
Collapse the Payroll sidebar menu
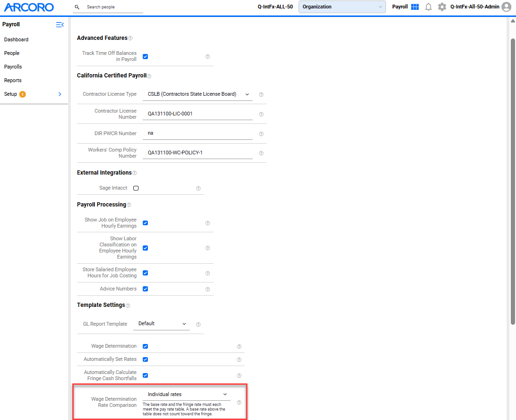(60, 25)
